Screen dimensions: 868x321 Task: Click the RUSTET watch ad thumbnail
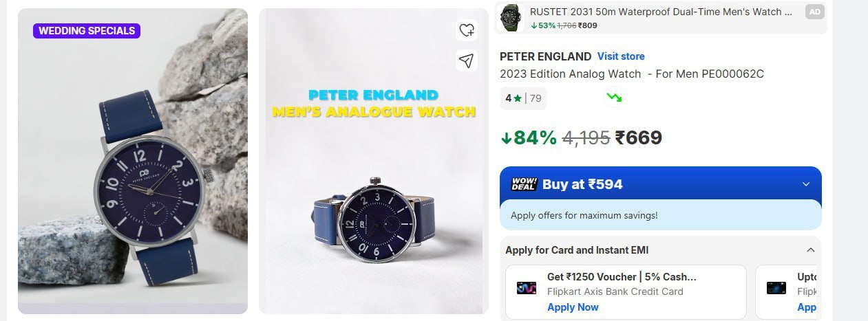pos(510,16)
